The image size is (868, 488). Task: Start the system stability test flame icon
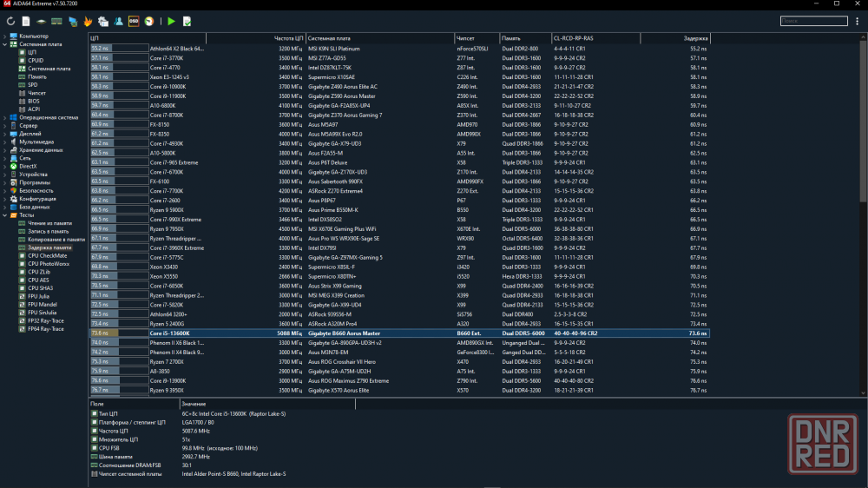pos(88,21)
